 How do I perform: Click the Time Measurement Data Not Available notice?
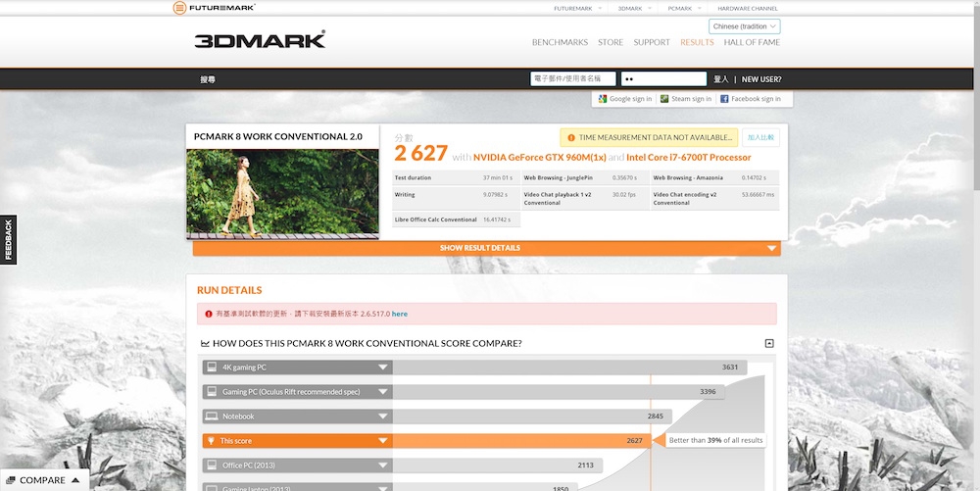[x=649, y=137]
